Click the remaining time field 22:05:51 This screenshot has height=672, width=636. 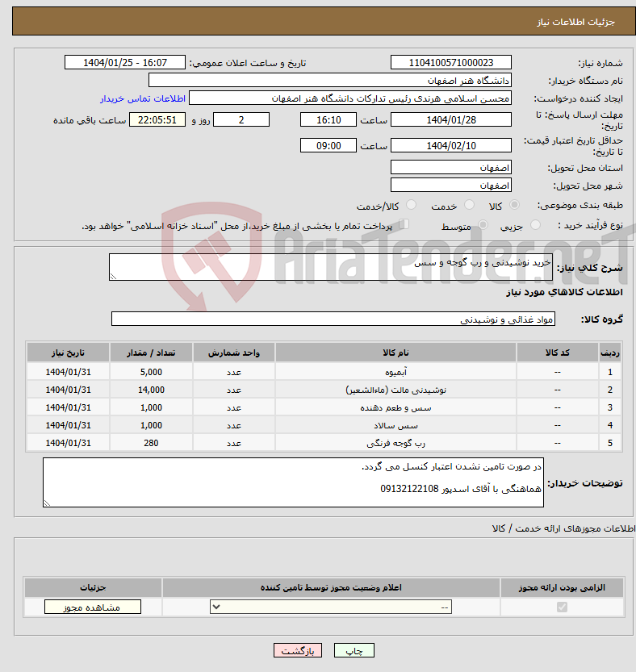click(x=157, y=120)
